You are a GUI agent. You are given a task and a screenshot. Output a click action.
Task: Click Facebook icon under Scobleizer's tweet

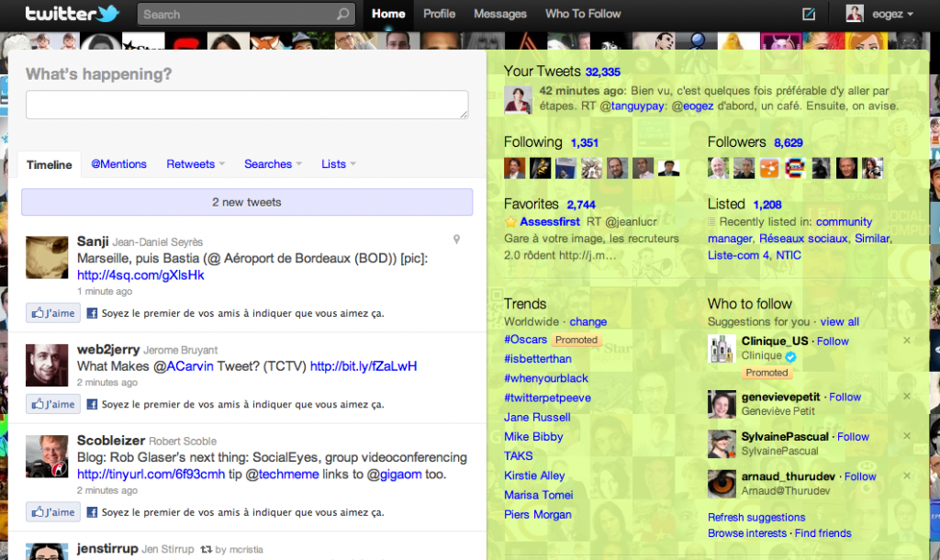pos(92,512)
